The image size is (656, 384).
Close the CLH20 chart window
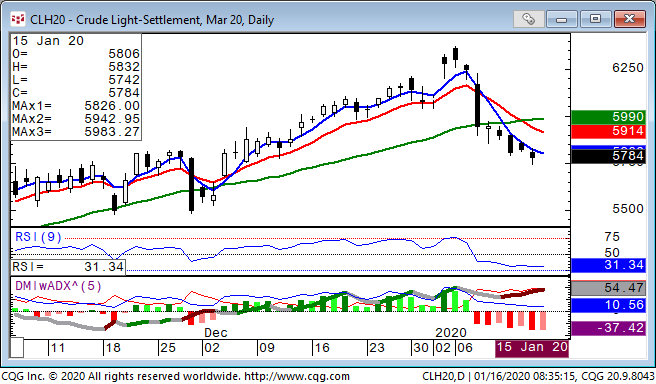tap(629, 19)
